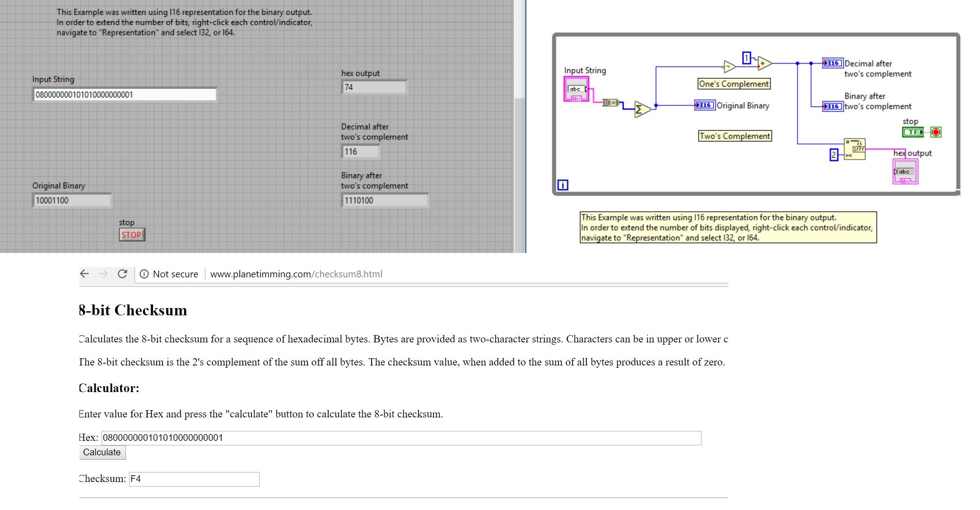Viewport: 980px width, 510px height.
Task: Click the red loop condition terminal
Action: pos(936,132)
